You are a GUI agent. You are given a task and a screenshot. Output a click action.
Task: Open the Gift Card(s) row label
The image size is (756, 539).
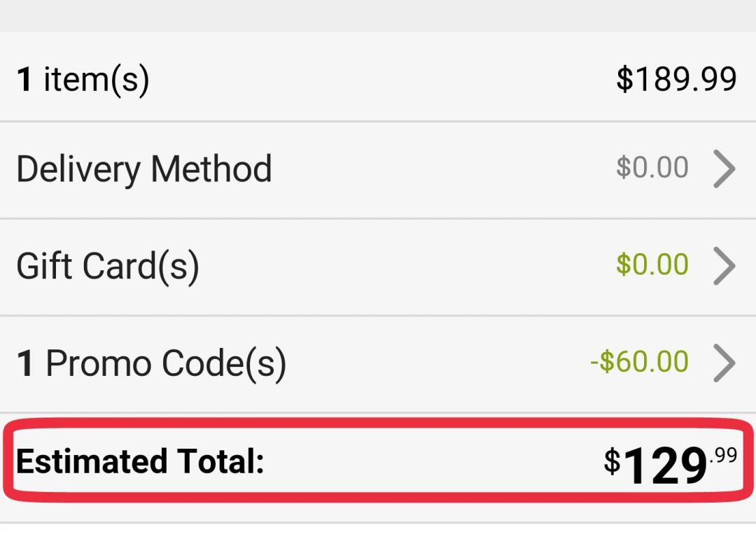pyautogui.click(x=108, y=266)
